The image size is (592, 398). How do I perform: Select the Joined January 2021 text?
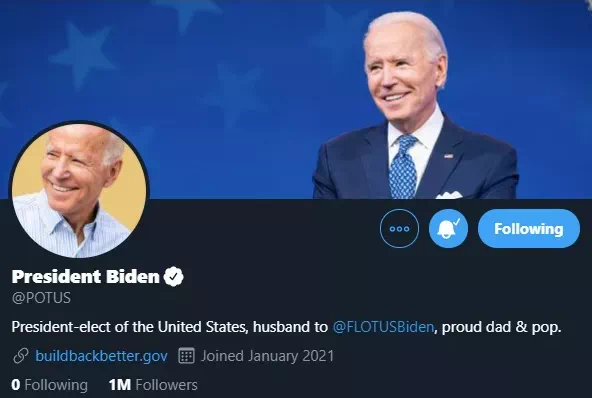(x=267, y=356)
